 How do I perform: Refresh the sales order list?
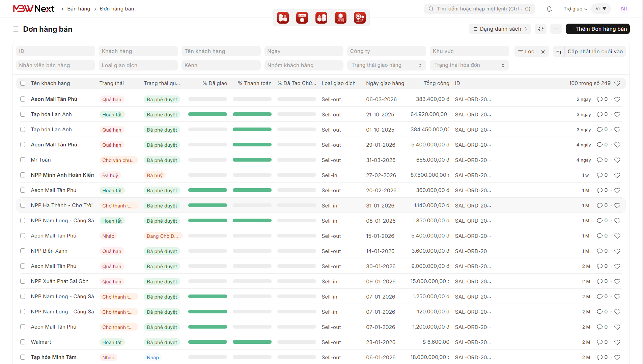pos(540,29)
